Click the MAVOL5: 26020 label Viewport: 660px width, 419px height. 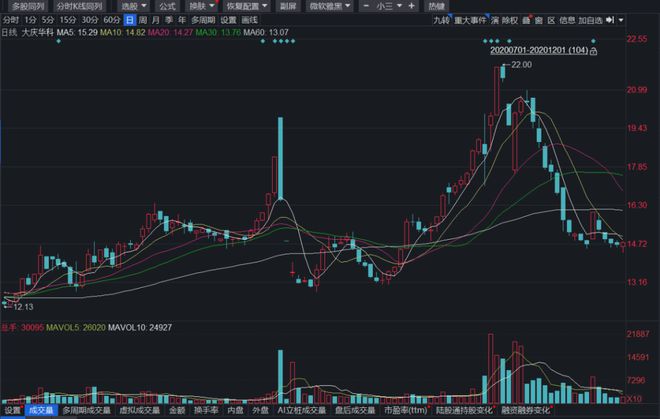76,328
